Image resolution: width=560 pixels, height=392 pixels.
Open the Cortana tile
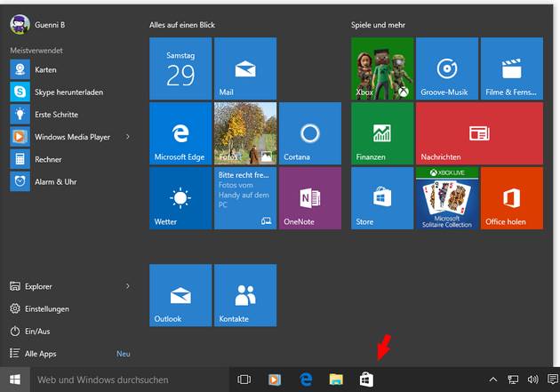(310, 133)
